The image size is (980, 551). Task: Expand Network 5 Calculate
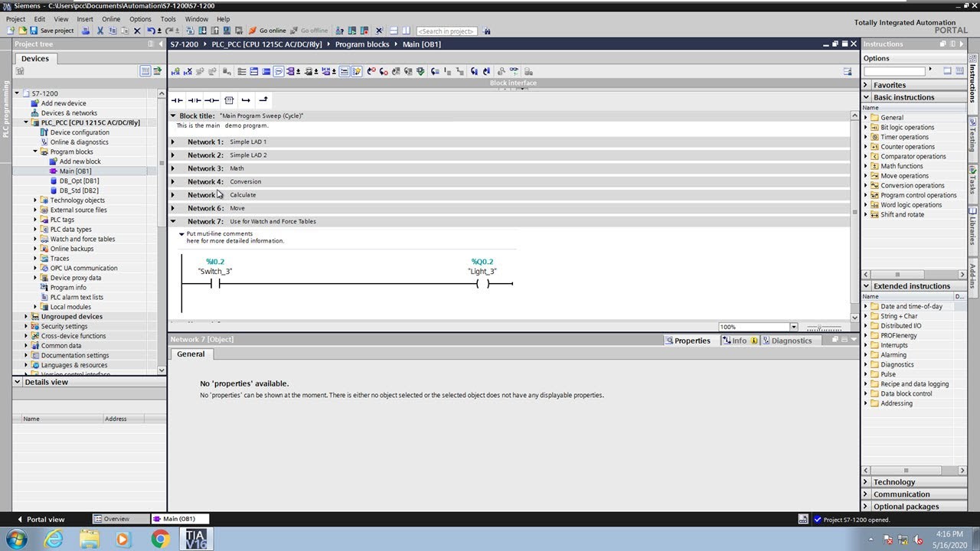coord(172,194)
